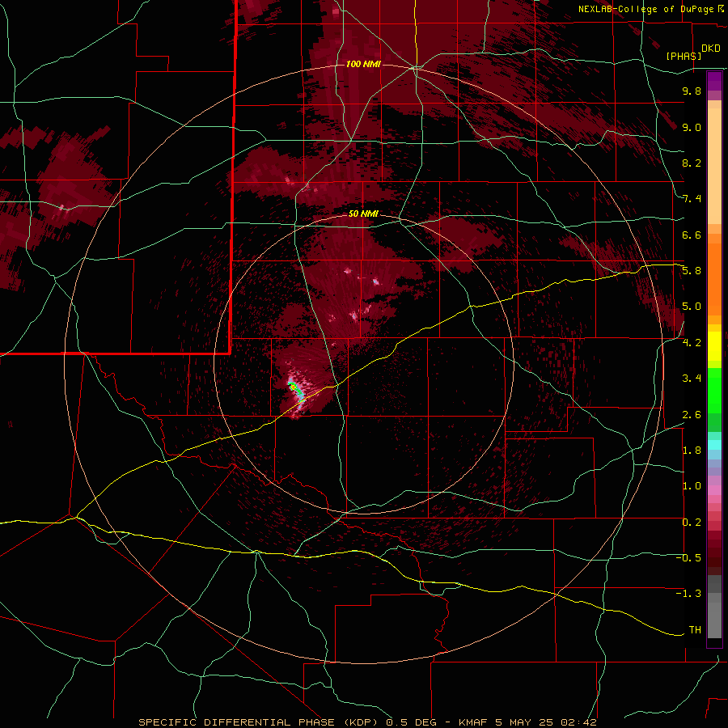Click the NEXLAB-College of DuPage label
This screenshot has width=728, height=728.
point(645,9)
